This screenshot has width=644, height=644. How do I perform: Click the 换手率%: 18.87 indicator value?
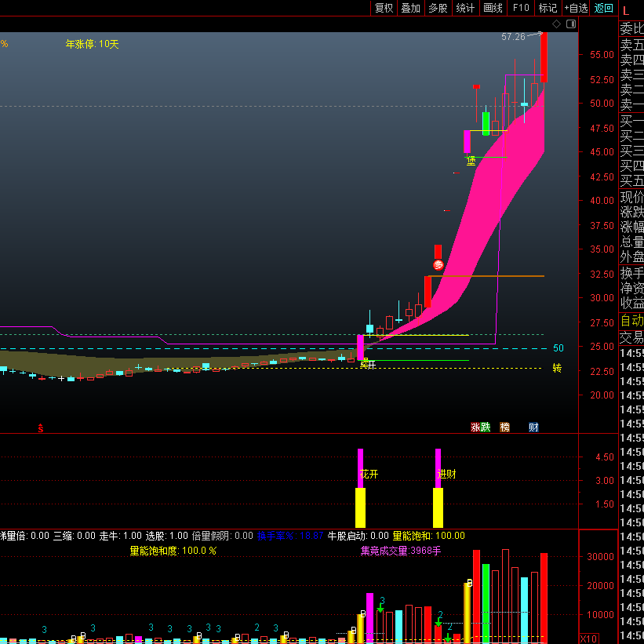coord(290,536)
